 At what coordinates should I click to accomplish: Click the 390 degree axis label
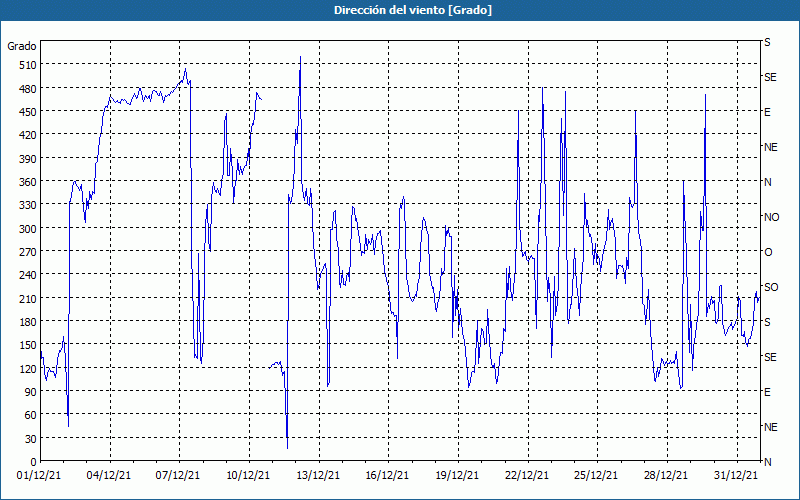tap(27, 159)
